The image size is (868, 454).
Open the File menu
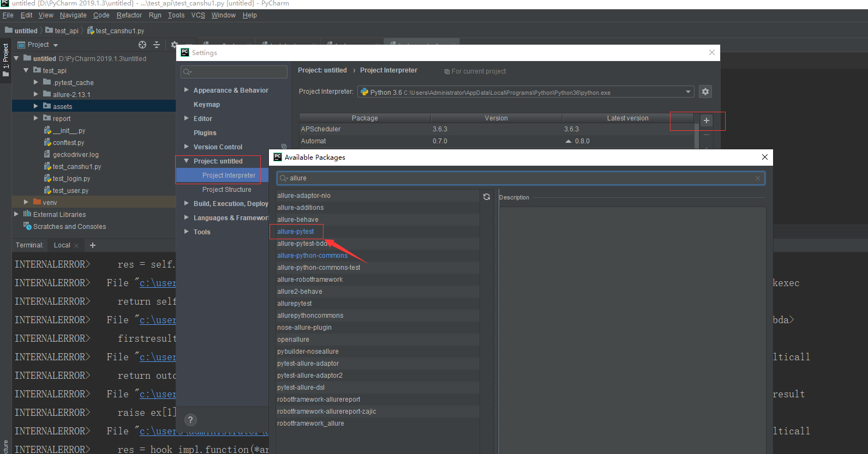(x=8, y=15)
